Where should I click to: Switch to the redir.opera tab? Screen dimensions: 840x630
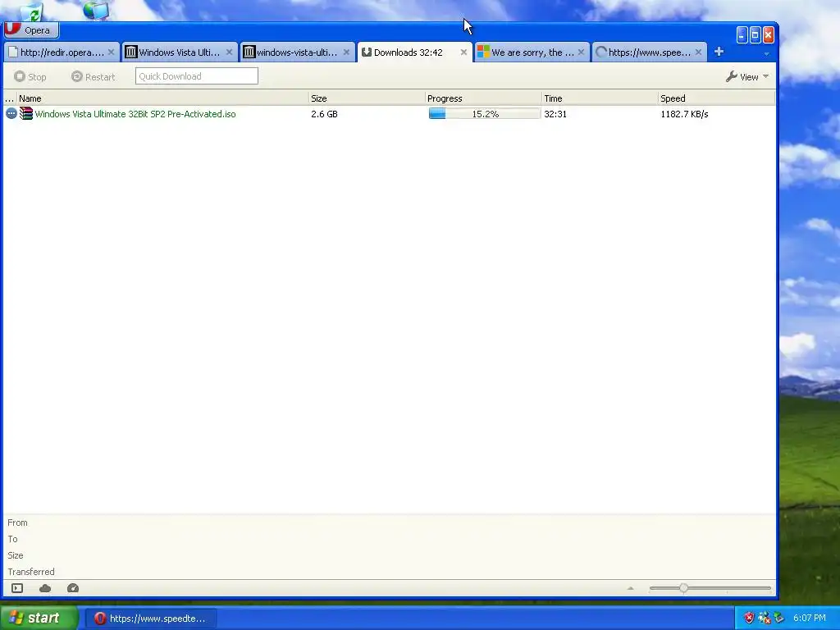tap(61, 52)
